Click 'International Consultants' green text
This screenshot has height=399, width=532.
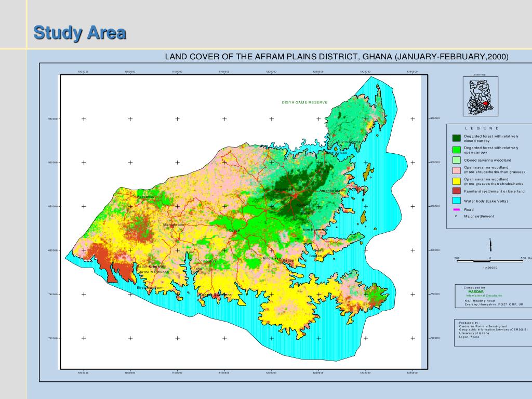(485, 296)
